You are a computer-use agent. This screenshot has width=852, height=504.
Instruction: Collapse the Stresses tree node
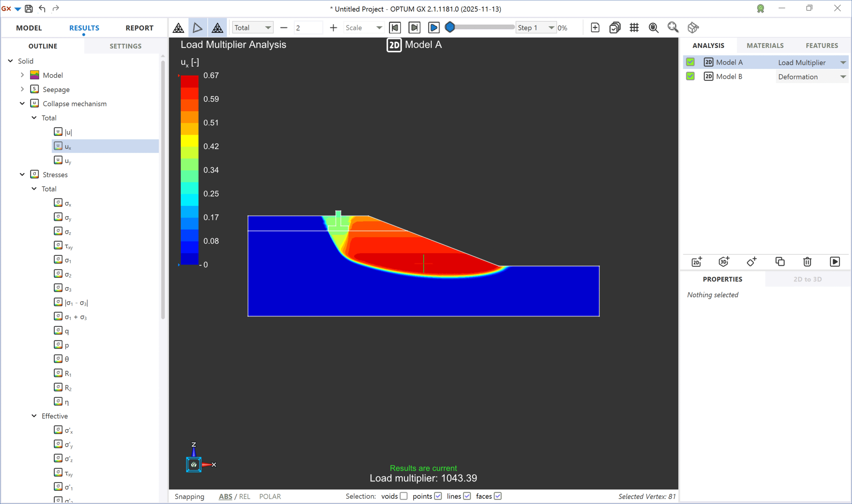tap(22, 175)
